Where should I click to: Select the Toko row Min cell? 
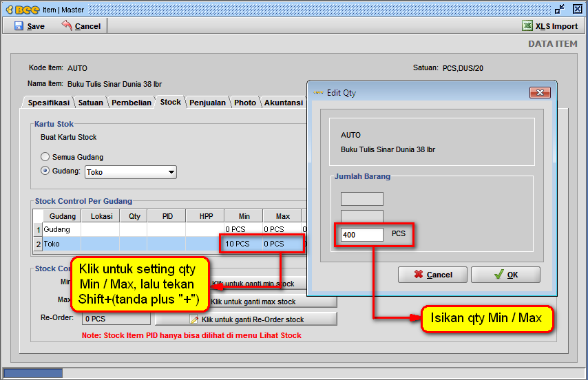pos(242,244)
